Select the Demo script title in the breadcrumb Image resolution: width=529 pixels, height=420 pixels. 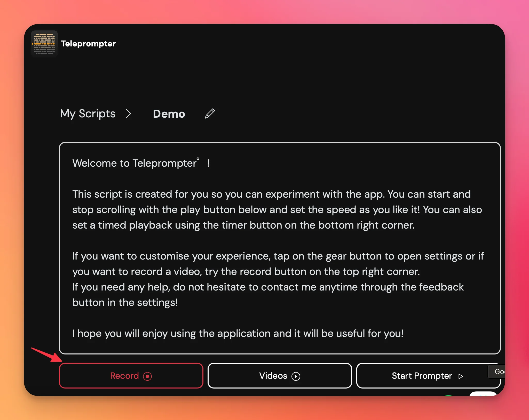(x=169, y=114)
